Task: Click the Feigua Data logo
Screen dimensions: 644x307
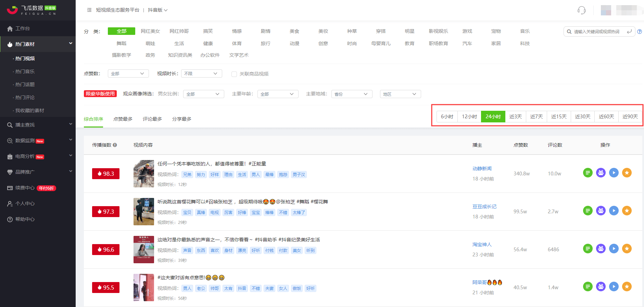Action: [31, 10]
